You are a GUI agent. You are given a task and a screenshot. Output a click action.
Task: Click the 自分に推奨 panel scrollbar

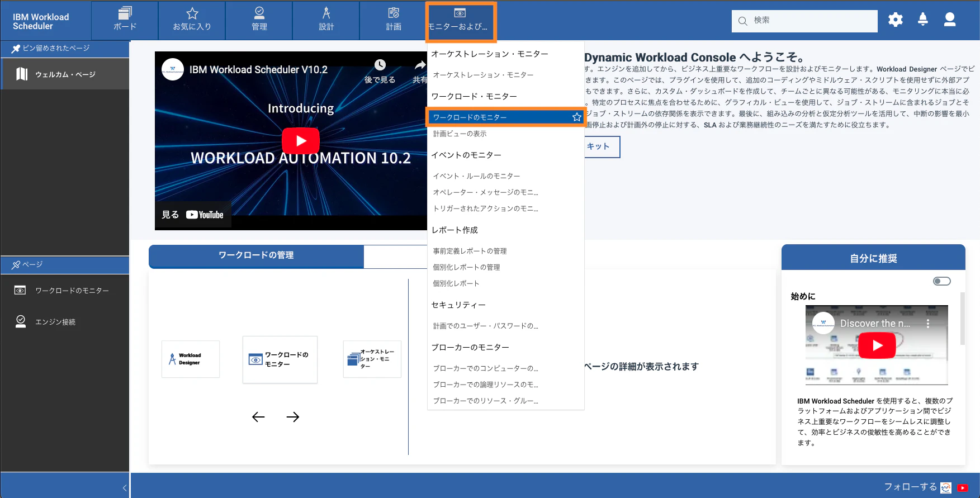[x=962, y=319]
